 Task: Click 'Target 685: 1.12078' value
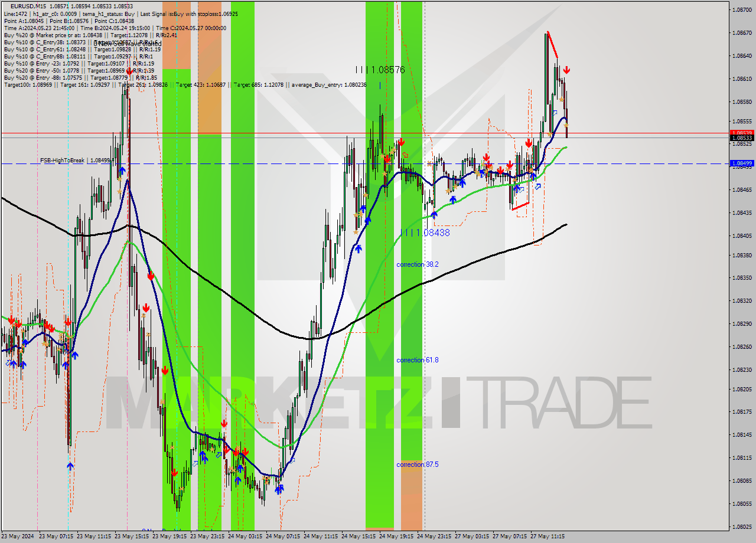259,85
